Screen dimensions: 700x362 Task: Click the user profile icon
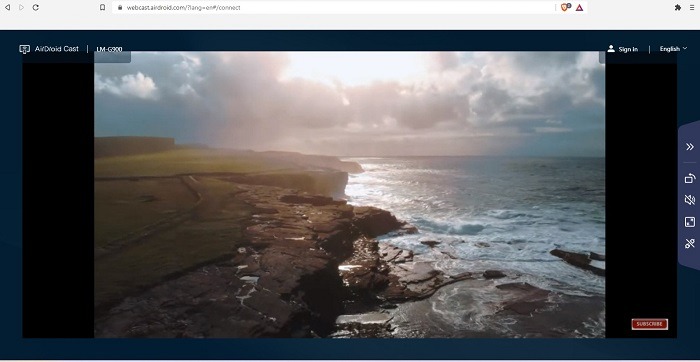[x=611, y=49]
